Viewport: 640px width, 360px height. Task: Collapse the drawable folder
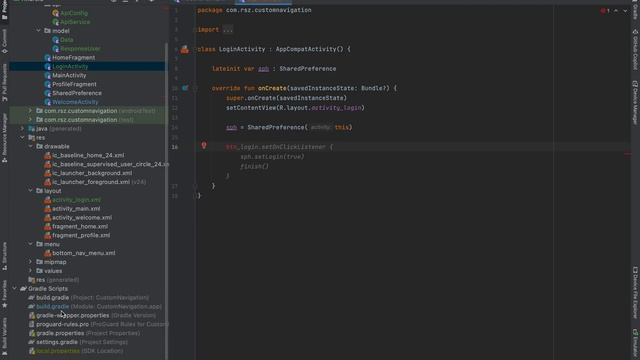click(x=30, y=146)
